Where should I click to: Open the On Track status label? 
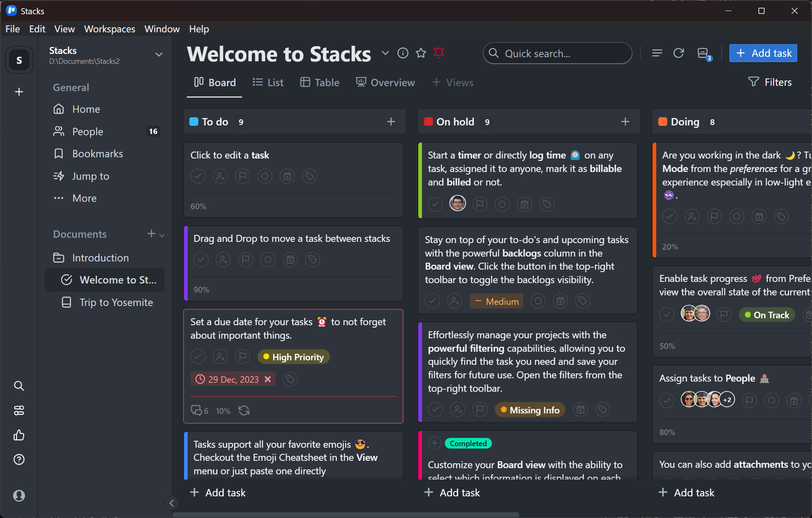pos(767,315)
